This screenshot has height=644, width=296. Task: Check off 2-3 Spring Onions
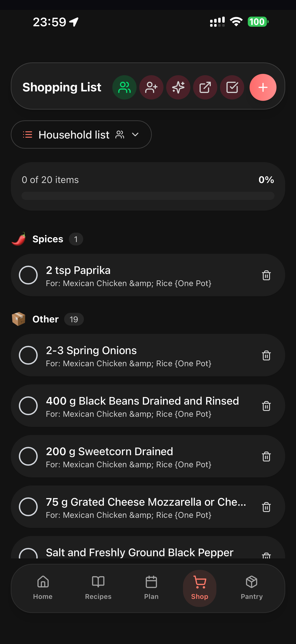[x=28, y=355]
